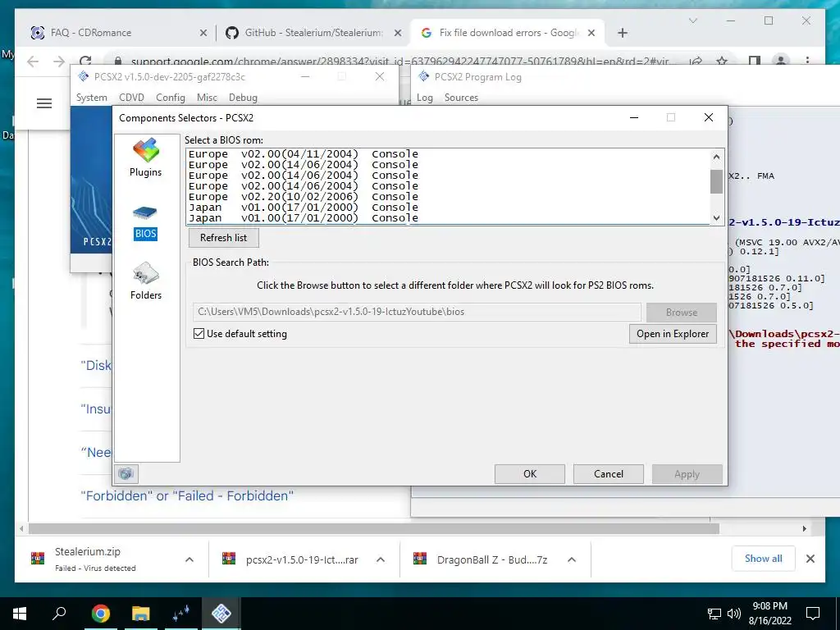Open Chrome from the taskbar

100,613
